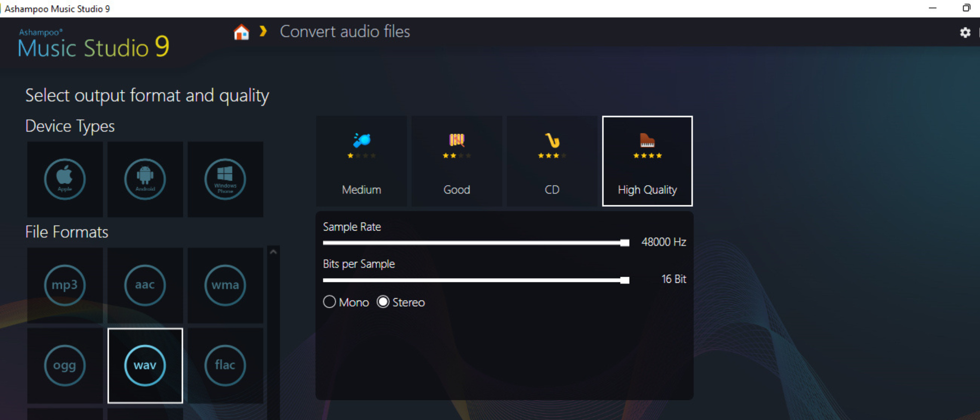980x420 pixels.
Task: Click the file formats scroll-up arrow
Action: click(x=273, y=252)
